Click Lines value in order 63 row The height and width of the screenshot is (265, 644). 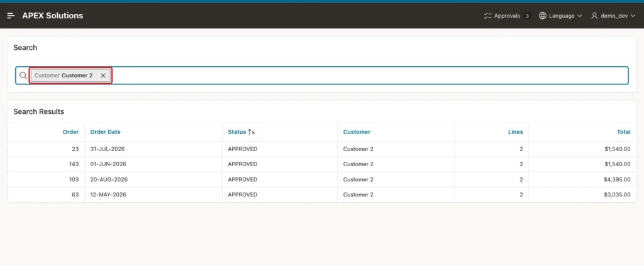(x=521, y=195)
